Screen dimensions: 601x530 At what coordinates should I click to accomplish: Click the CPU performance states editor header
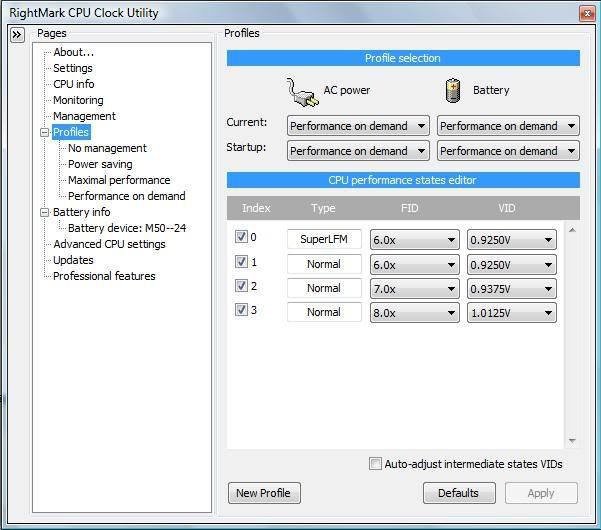click(x=403, y=180)
